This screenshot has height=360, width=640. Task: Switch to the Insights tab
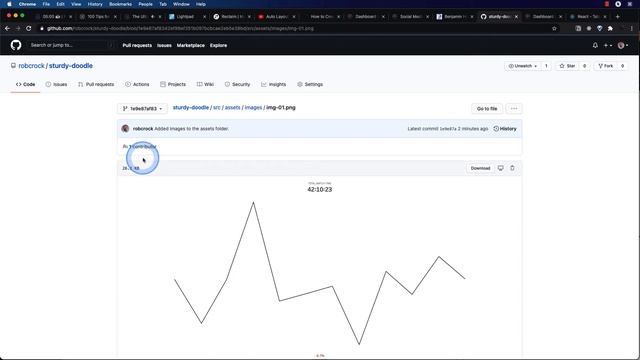pos(273,84)
